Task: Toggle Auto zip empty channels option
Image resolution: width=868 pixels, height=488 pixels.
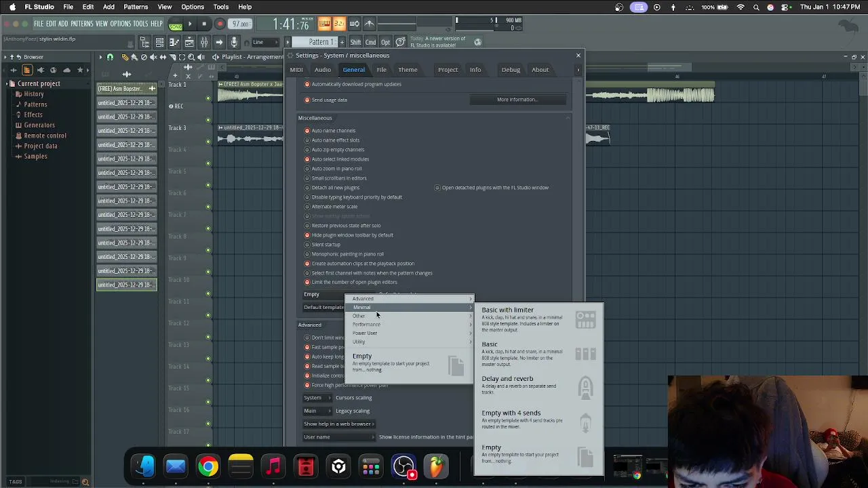Action: (334, 150)
